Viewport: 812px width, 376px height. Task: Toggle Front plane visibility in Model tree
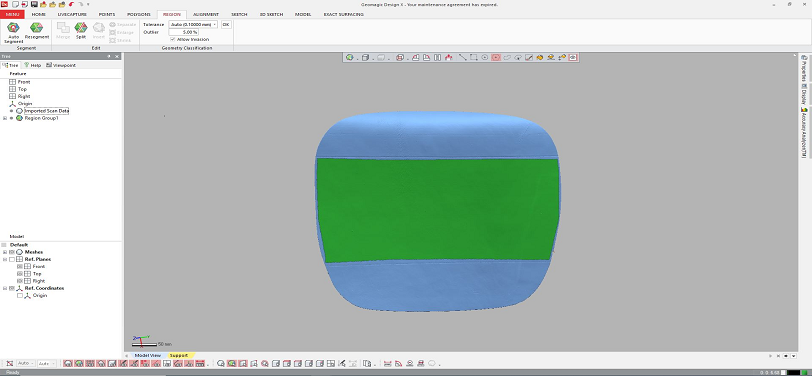point(20,266)
